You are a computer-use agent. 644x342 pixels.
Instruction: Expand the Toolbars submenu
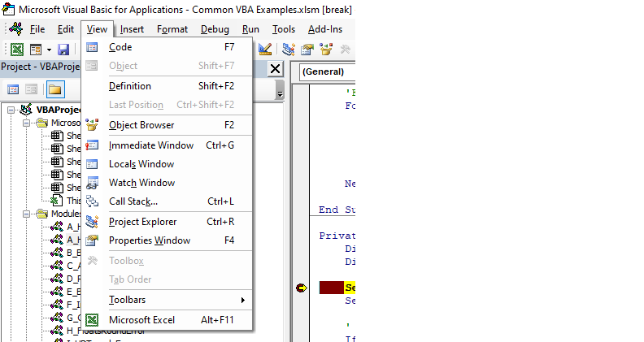[167, 300]
